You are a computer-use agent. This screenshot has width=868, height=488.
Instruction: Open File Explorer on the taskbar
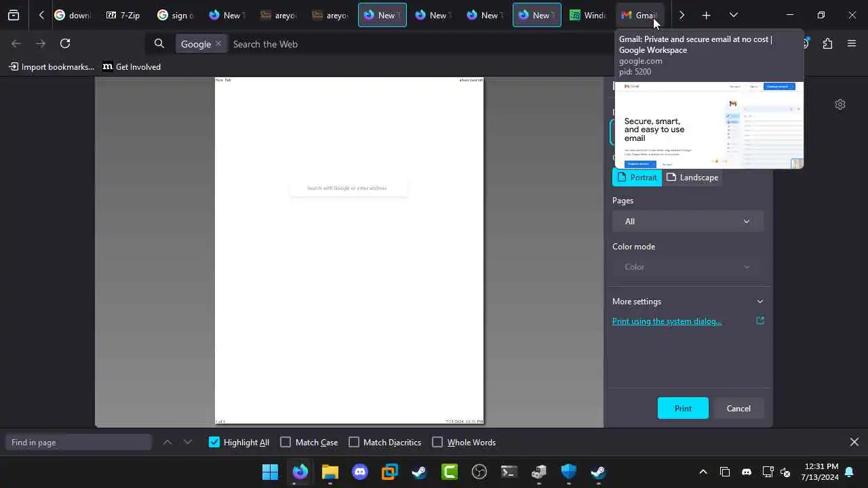tap(330, 472)
